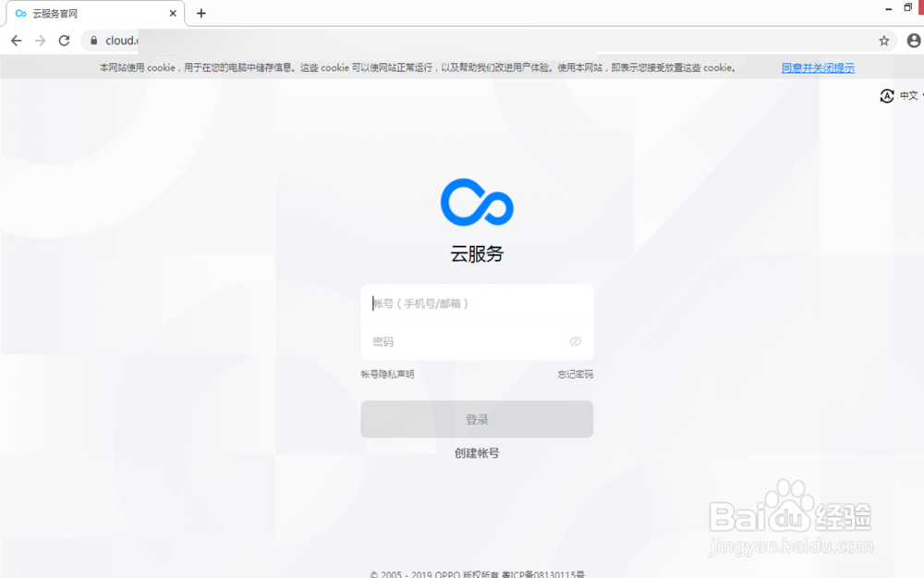Viewport: 924px width, 578px height.
Task: Click 创建帐号 link
Action: click(x=477, y=453)
